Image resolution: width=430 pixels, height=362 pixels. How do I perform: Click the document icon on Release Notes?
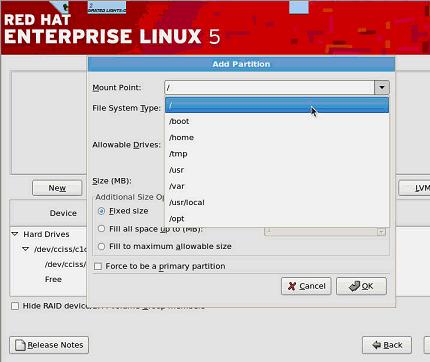pos(20,345)
